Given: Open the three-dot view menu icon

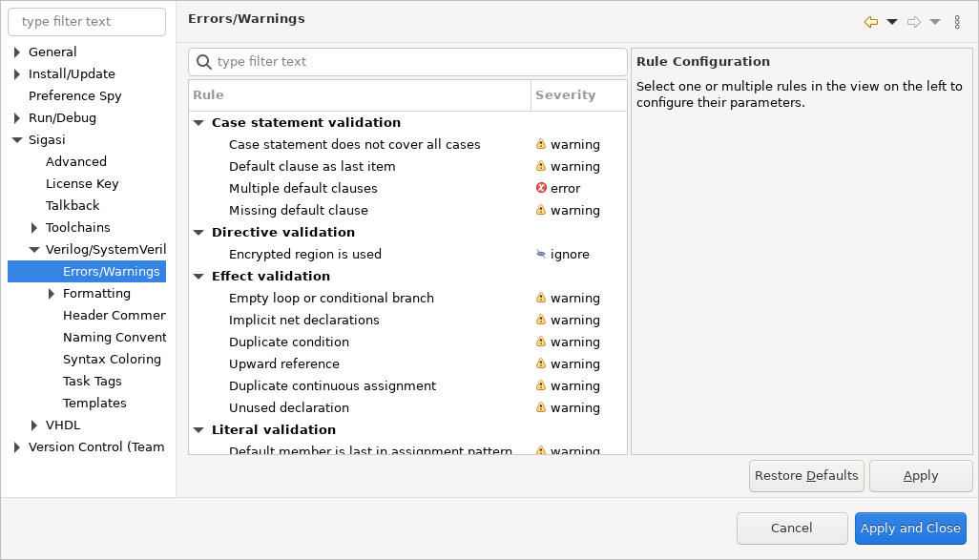Looking at the screenshot, I should (957, 23).
